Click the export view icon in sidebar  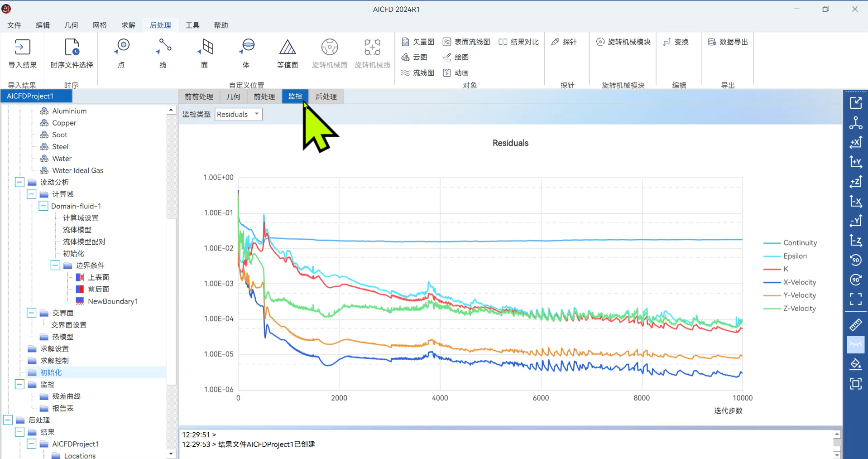(855, 103)
